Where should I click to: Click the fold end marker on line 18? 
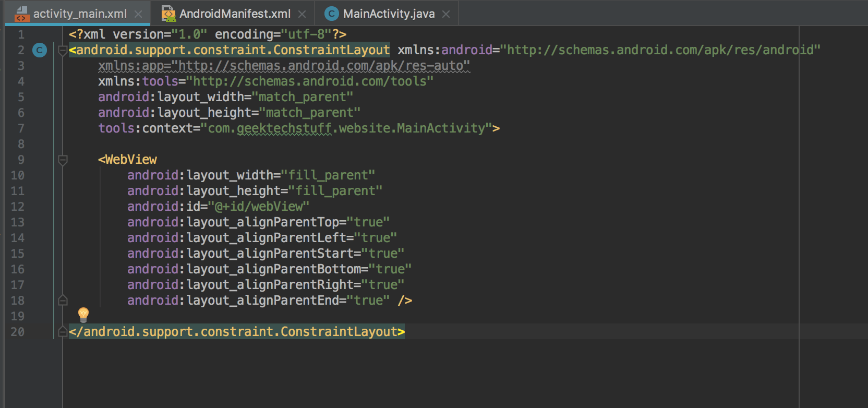tap(63, 301)
